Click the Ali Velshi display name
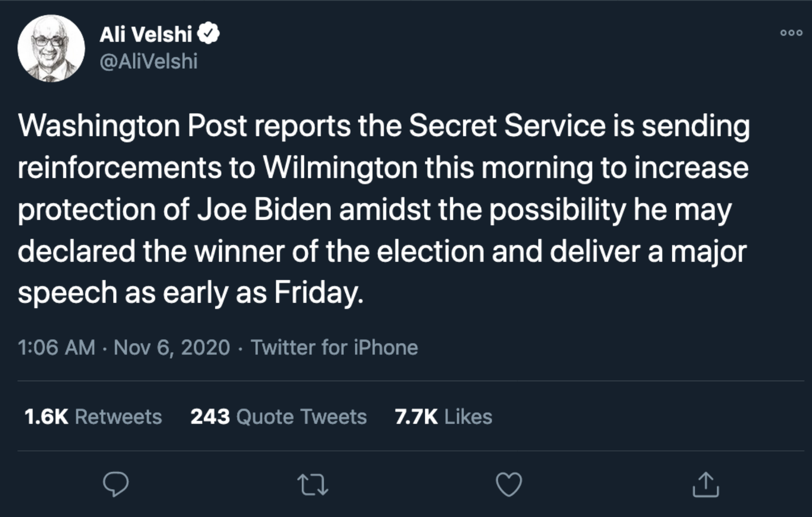The image size is (812, 517). (146, 34)
